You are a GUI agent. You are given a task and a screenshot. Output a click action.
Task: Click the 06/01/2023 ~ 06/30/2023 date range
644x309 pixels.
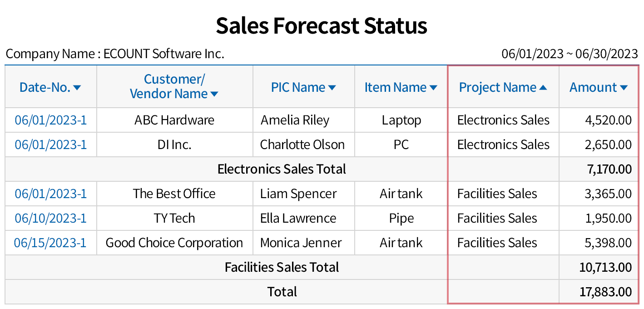click(570, 54)
